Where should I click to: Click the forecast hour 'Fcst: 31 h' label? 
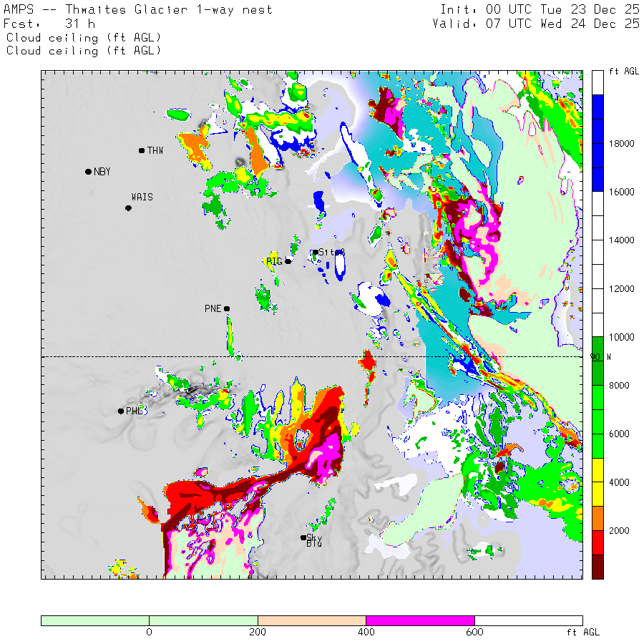pyautogui.click(x=50, y=24)
